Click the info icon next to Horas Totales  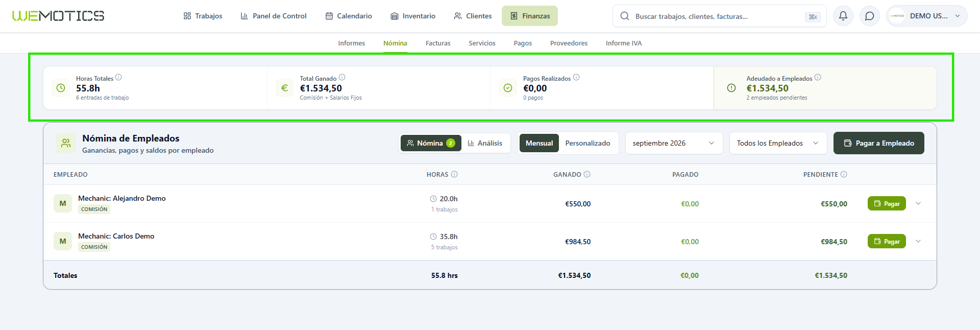tap(118, 78)
